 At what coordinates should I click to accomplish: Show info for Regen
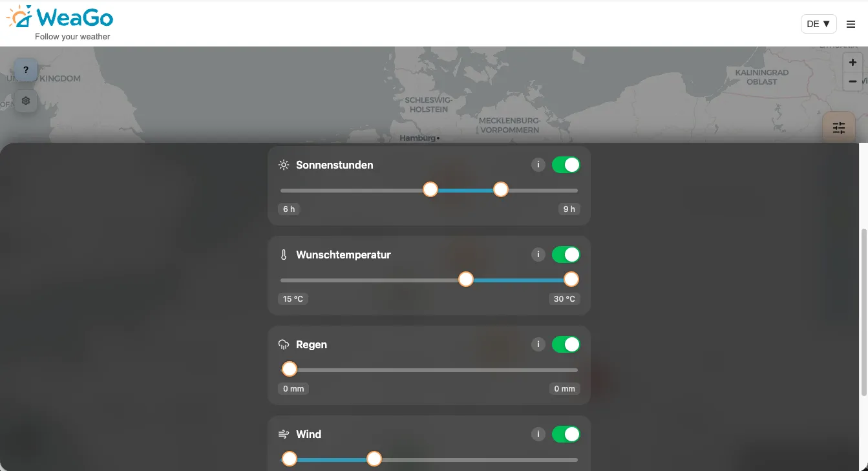(538, 344)
